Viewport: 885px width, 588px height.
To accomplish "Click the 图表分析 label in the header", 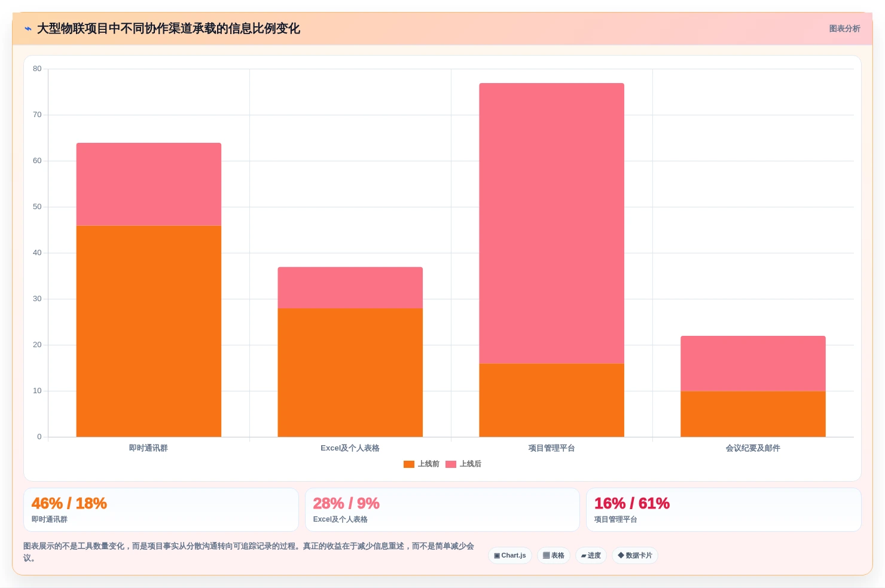I will 844,29.
